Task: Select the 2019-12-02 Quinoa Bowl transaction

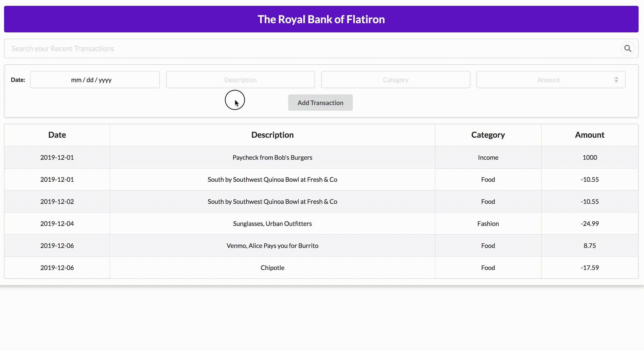Action: [x=272, y=202]
